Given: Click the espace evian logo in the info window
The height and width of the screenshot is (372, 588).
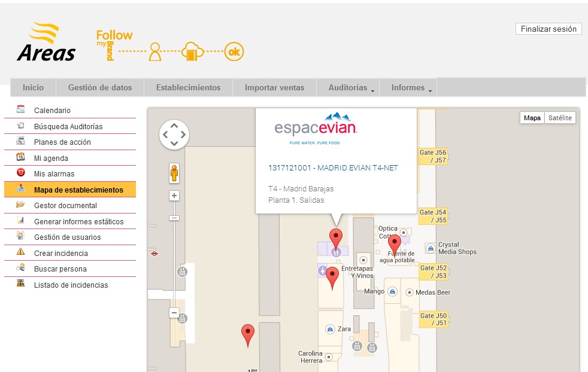Looking at the screenshot, I should click(316, 129).
